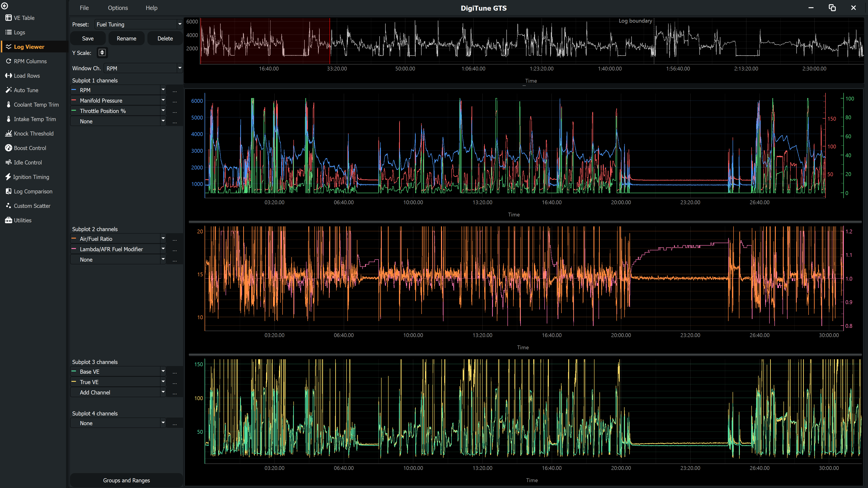The height and width of the screenshot is (488, 868).
Task: Click the Coolant Temp Trim thermometer icon
Action: [x=8, y=105]
